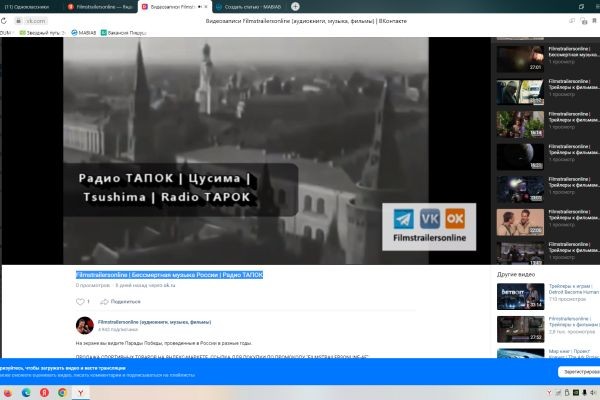Select the active Видеозаписи Filmstrailersonline tab
Viewport: 600px width, 400px height.
point(172,7)
